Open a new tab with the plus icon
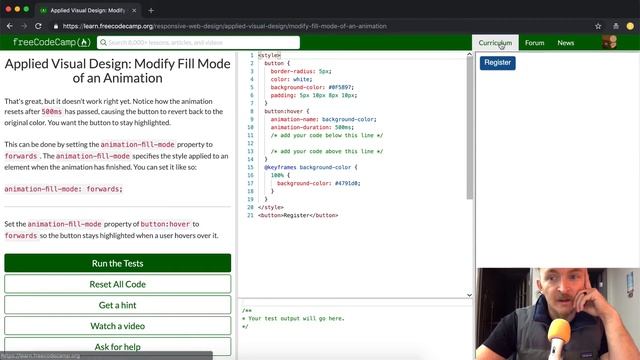 151,11
